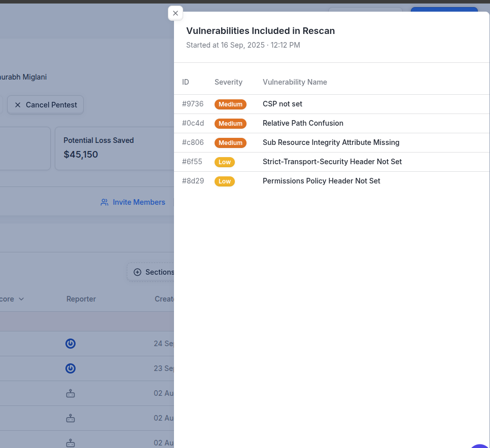
Task: Select vulnerability ID #8d29
Action: coord(193,181)
